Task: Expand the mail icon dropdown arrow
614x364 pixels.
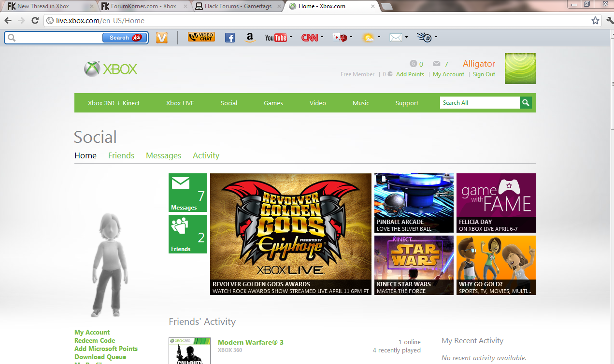Action: point(406,37)
